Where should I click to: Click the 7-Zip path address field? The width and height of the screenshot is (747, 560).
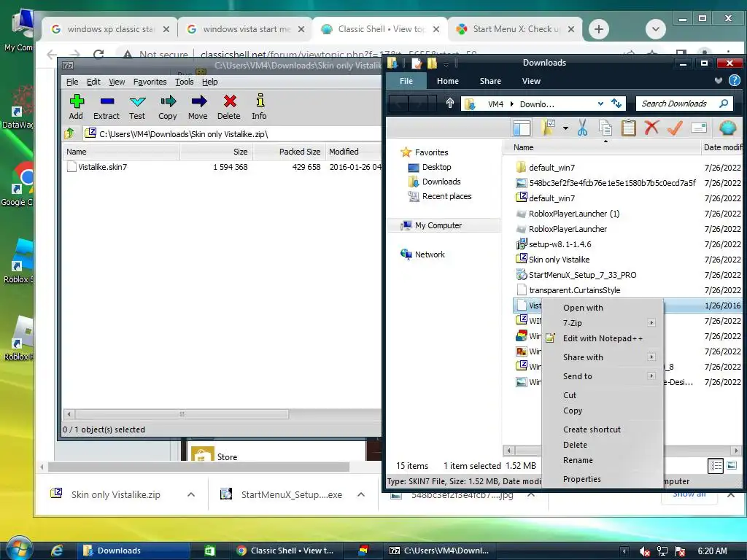coord(232,134)
